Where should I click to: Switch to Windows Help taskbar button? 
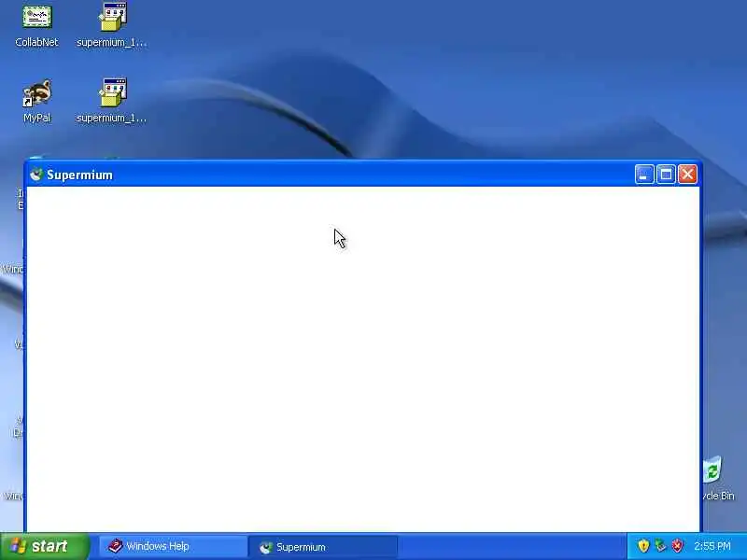tap(173, 546)
